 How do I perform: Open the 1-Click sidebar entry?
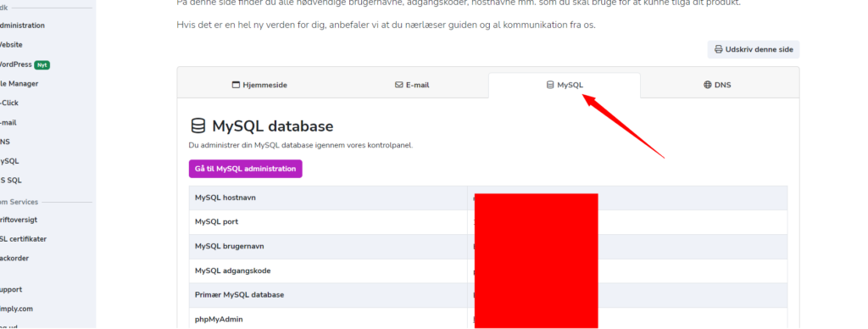pyautogui.click(x=8, y=103)
